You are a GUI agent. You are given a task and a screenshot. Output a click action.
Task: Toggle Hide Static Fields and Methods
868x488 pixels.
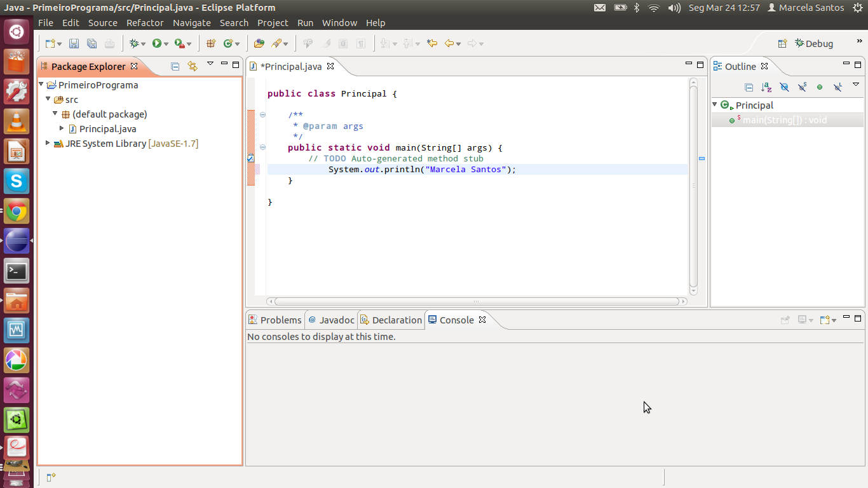coord(802,87)
